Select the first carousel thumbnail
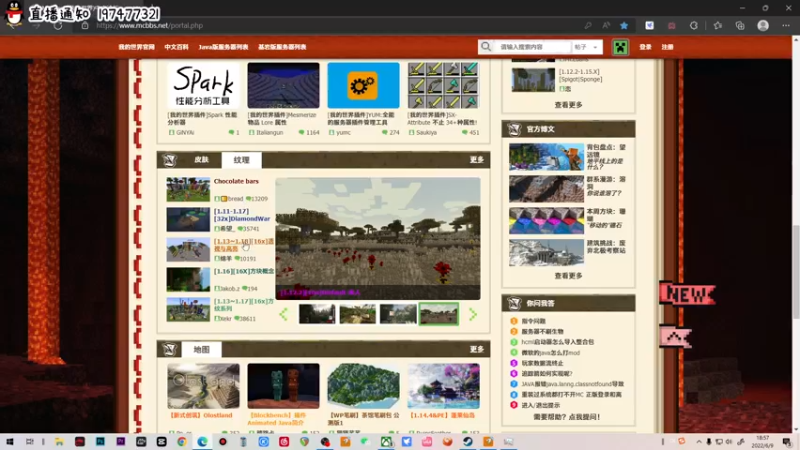The image size is (800, 450). tap(317, 314)
